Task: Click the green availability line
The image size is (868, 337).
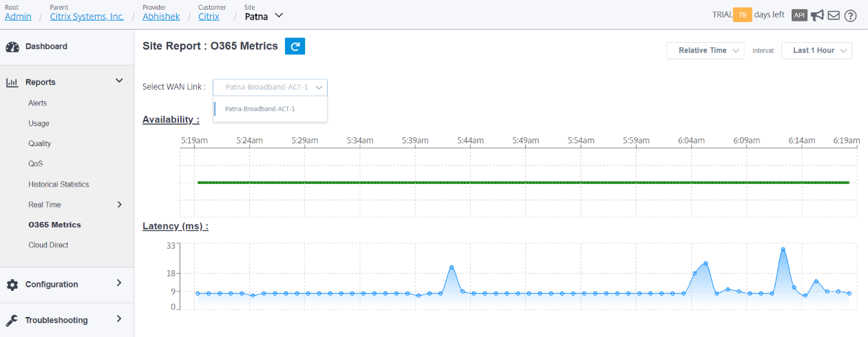Action: click(x=523, y=183)
